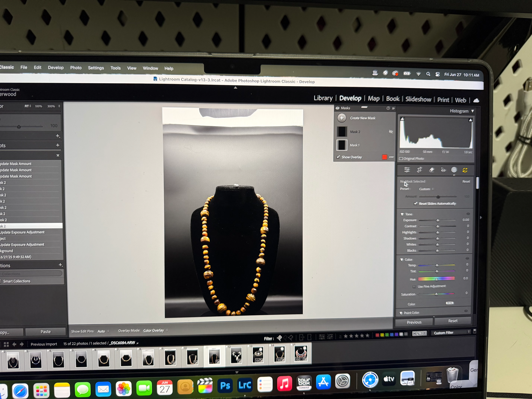This screenshot has width=532, height=399.
Task: Click the Create New Mask plus icon
Action: [x=342, y=118]
